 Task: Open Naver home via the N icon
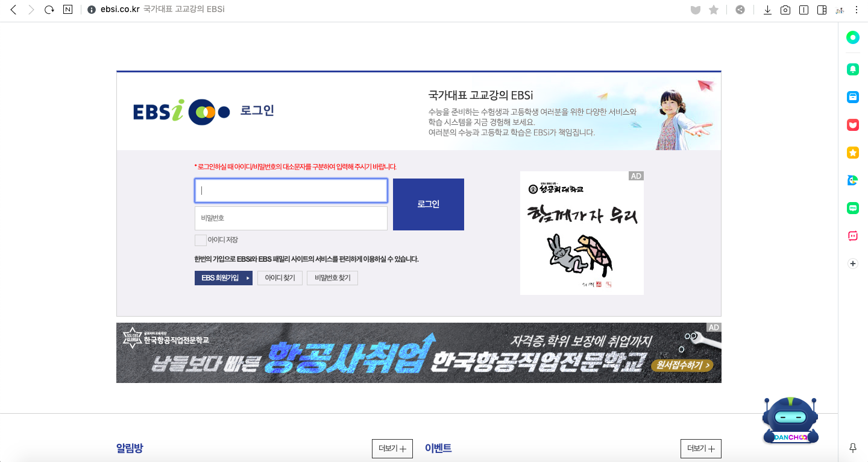pyautogui.click(x=68, y=10)
